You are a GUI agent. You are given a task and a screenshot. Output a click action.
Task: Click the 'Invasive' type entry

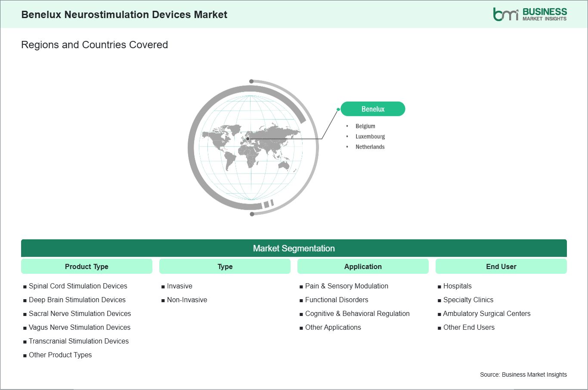pos(179,286)
